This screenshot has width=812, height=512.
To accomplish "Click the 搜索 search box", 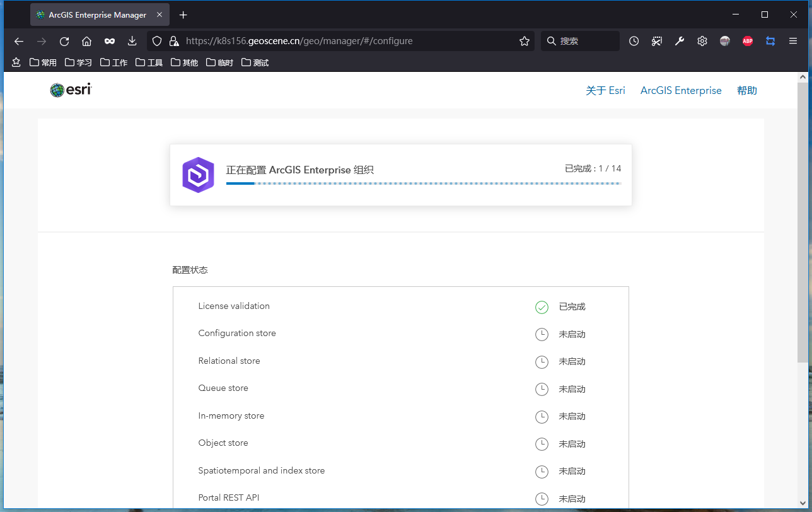I will [580, 41].
